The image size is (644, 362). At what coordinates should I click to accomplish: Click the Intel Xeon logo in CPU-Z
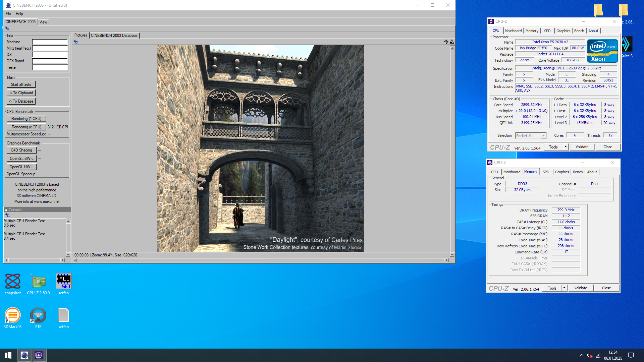point(602,51)
